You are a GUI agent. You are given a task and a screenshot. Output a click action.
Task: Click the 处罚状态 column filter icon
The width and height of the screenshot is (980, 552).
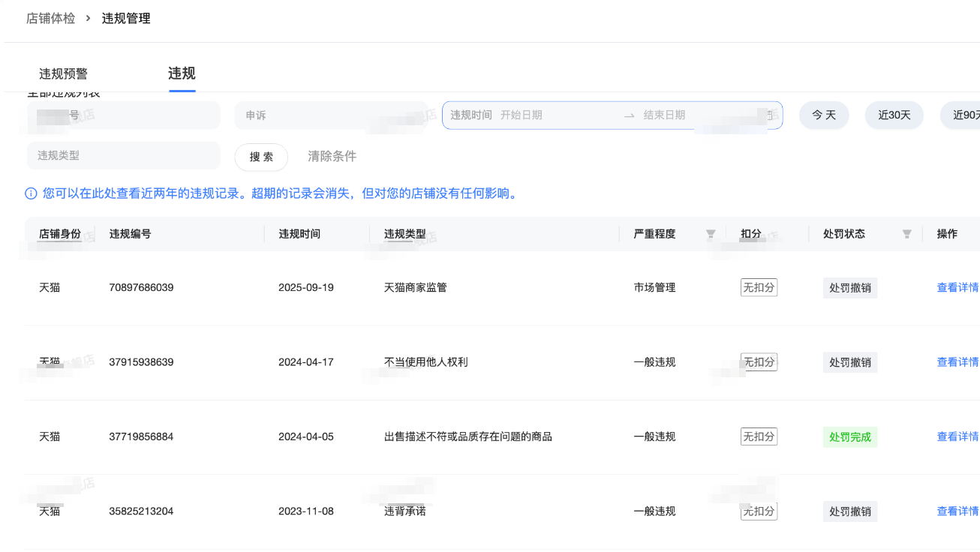pyautogui.click(x=906, y=234)
